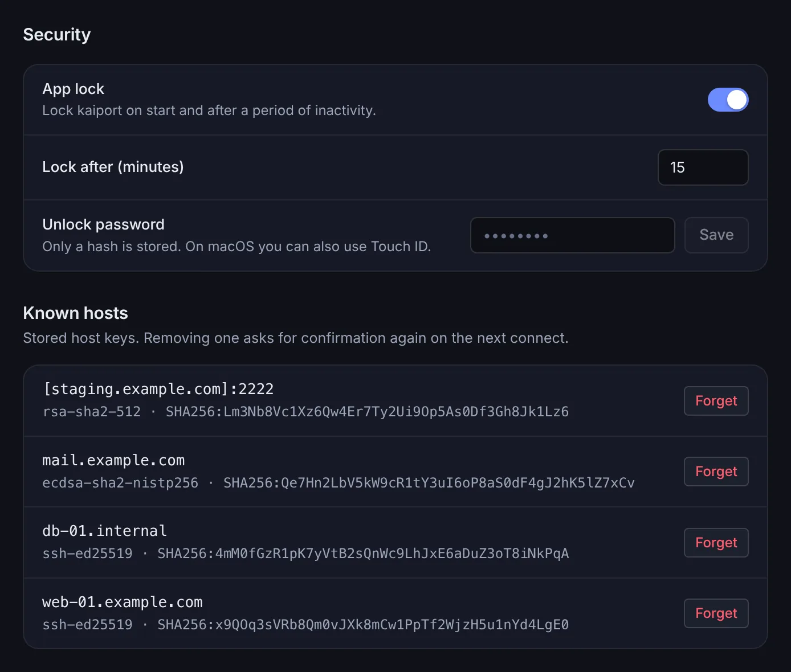
Task: Click the Known hosts heading
Action: coord(76,313)
